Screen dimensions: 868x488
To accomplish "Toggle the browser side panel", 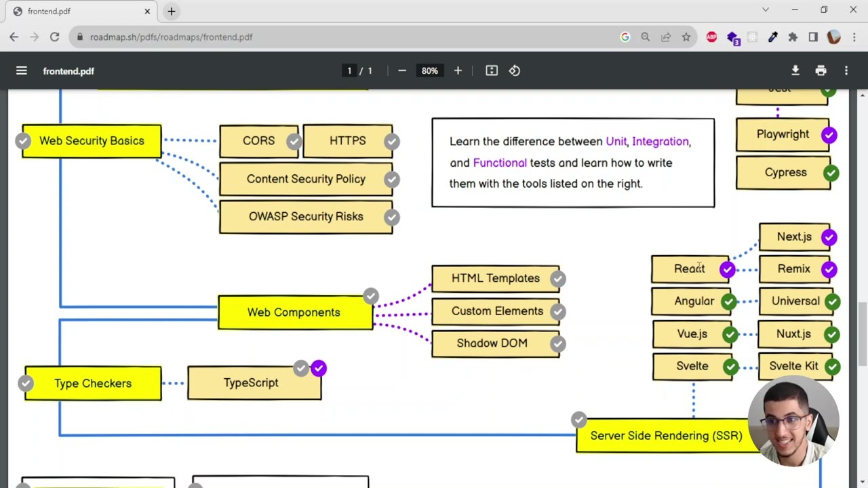I will tap(813, 37).
